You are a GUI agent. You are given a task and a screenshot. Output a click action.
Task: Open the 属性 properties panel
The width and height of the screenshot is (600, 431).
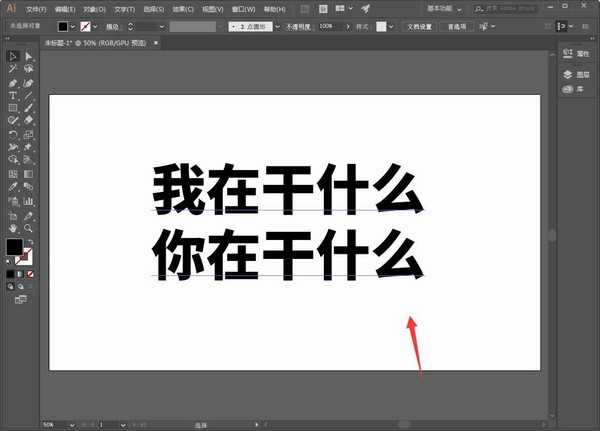(x=576, y=54)
